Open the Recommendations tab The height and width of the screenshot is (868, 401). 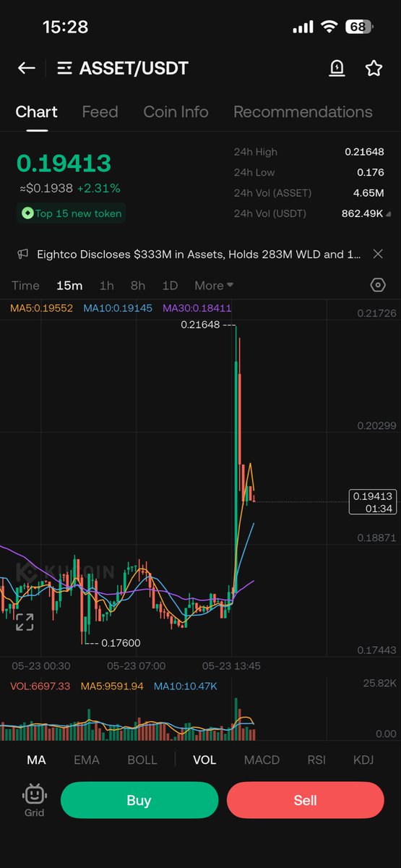303,112
